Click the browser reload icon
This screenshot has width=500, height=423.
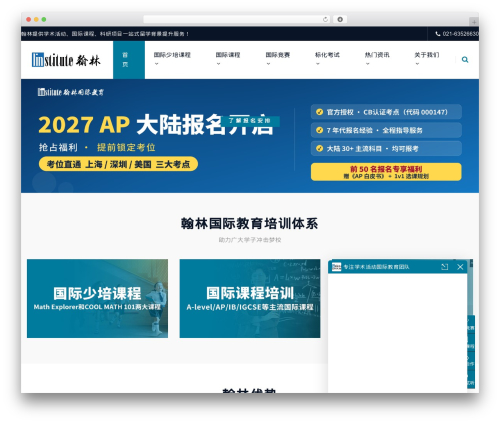(325, 19)
